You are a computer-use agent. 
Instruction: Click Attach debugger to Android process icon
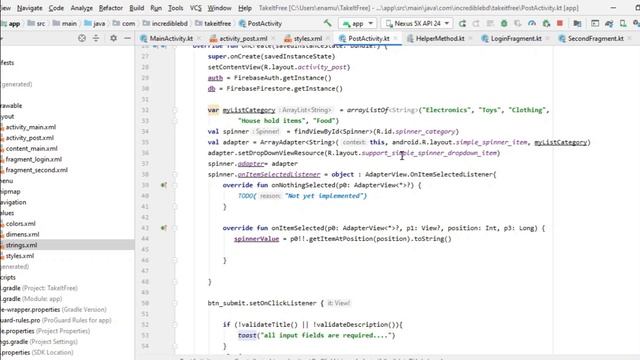coord(546,24)
